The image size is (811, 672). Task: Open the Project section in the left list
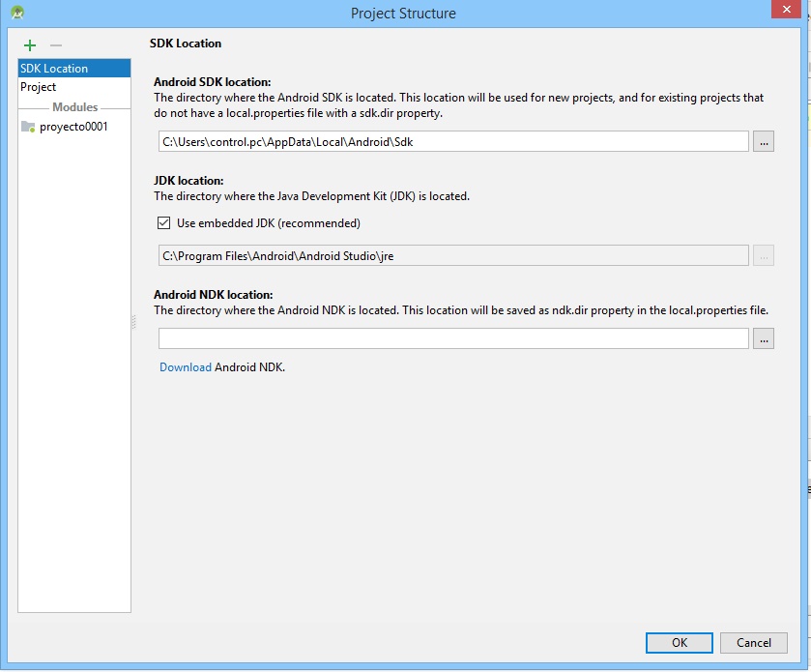click(39, 87)
